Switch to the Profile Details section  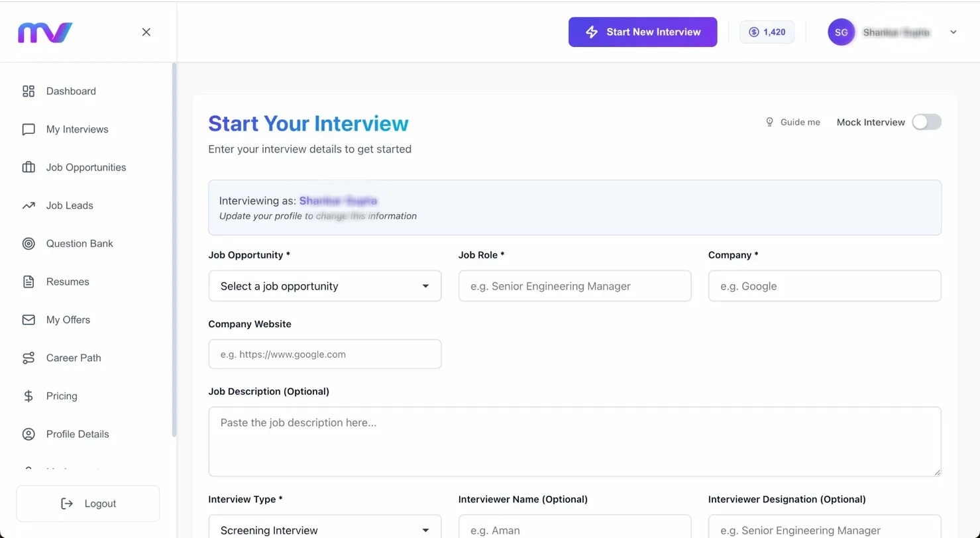pyautogui.click(x=77, y=434)
